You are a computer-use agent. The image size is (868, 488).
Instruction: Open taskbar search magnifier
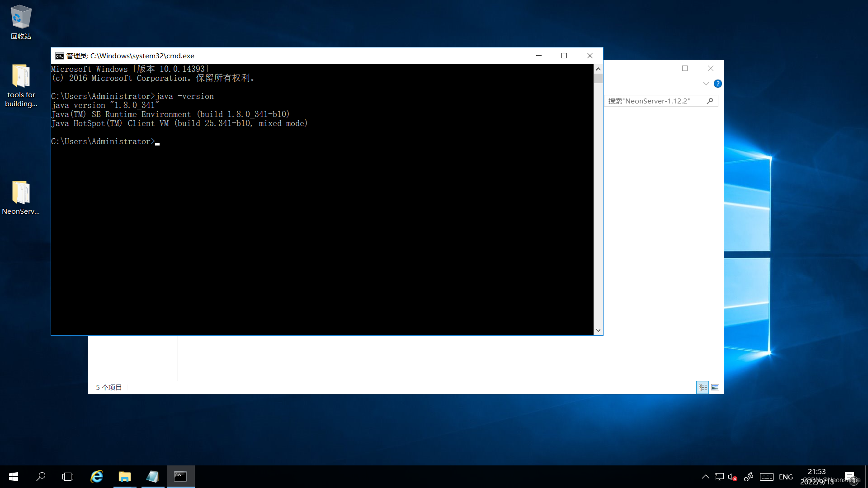pos(41,477)
